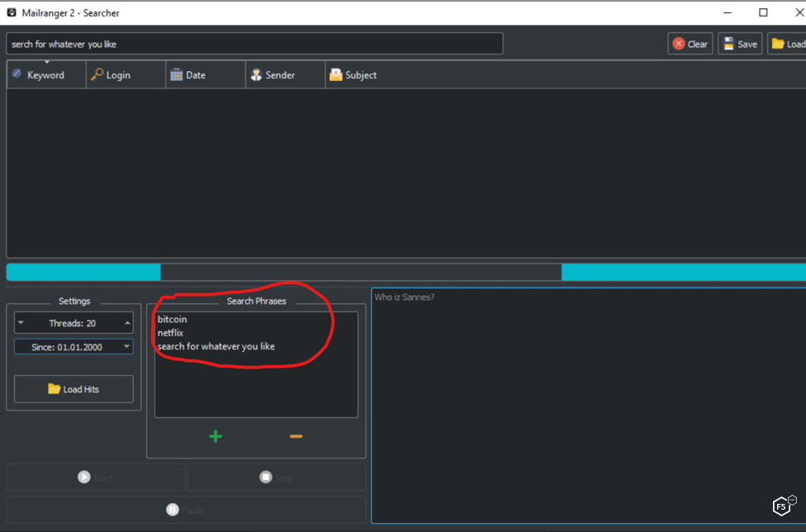Sort results by Login column header

[117, 75]
